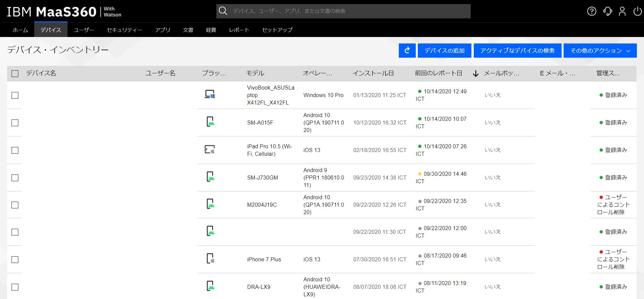Open the 経費 menu
Viewport: 644px width, 299px height.
[x=211, y=30]
